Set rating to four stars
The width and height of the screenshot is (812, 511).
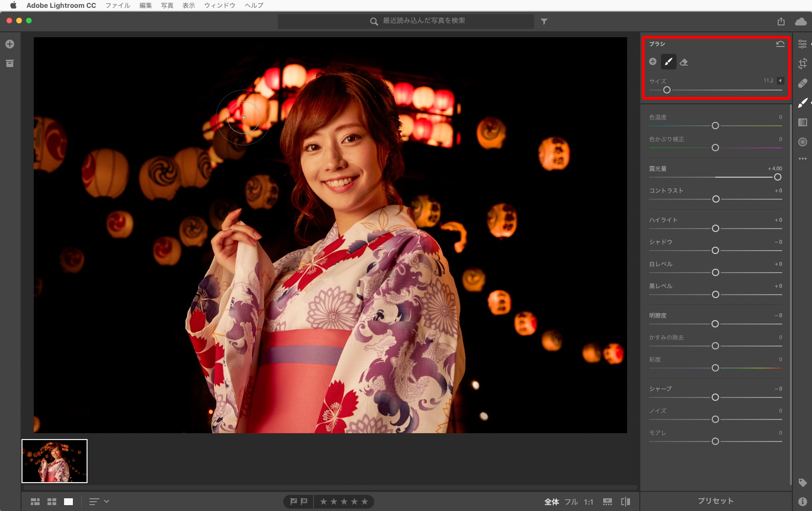click(x=354, y=502)
